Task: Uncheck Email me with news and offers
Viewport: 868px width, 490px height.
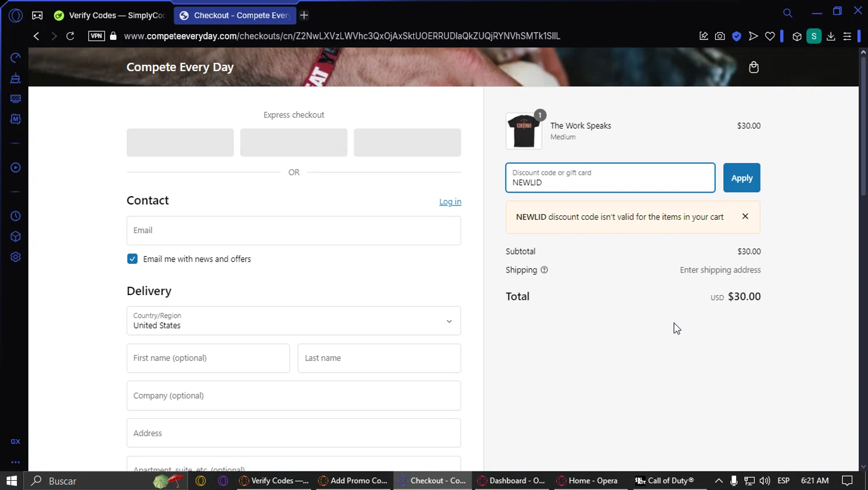Action: [x=133, y=259]
